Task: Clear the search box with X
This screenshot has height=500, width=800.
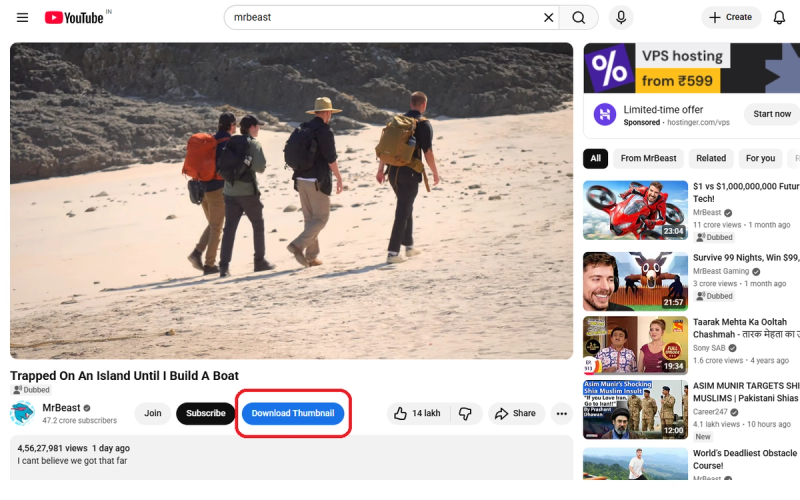Action: pos(548,17)
